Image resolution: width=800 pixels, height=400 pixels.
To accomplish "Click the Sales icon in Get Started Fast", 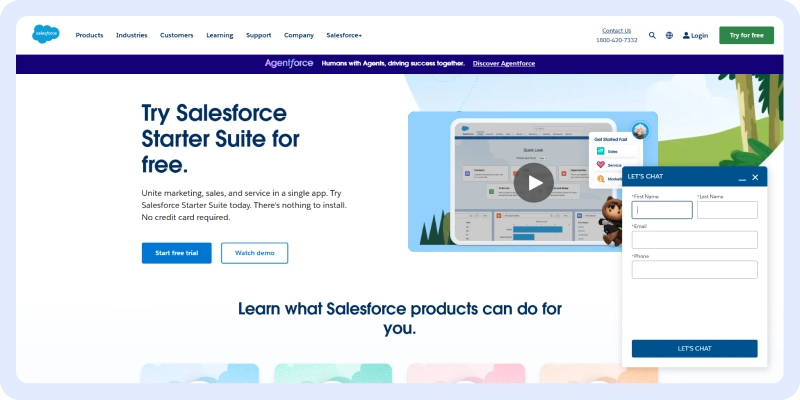I will 601,151.
